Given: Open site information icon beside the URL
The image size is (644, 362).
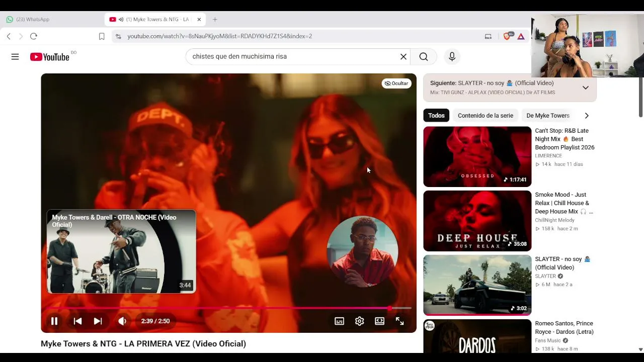Looking at the screenshot, I should click(x=118, y=36).
